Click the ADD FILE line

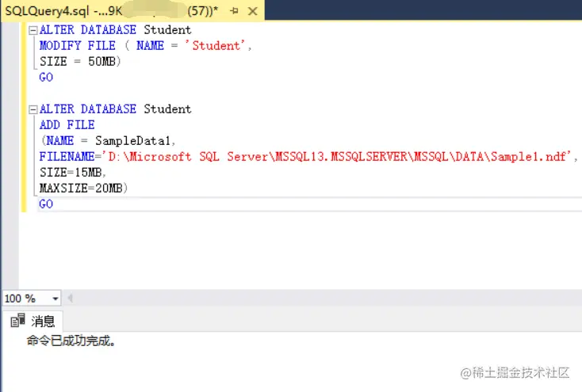pos(67,125)
